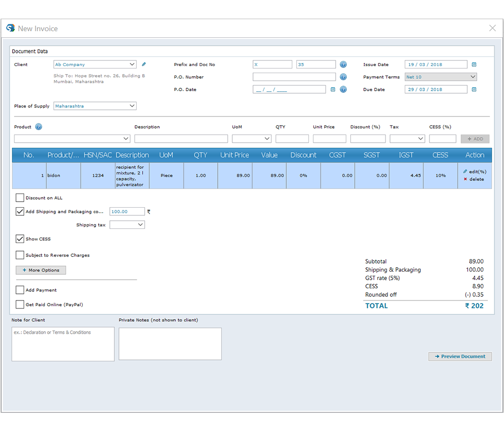Screen dimensions: 504x431
Task: Open the Issue Date calendar picker
Action: click(x=474, y=65)
